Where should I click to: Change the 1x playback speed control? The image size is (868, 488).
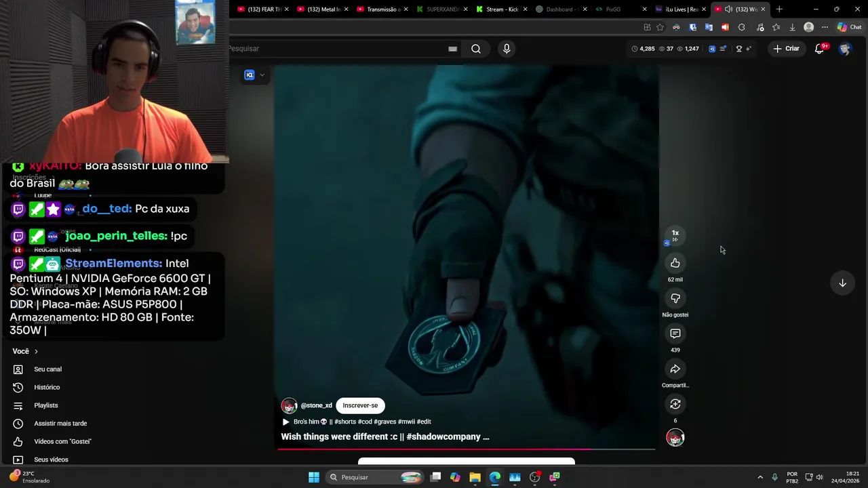[x=675, y=235]
